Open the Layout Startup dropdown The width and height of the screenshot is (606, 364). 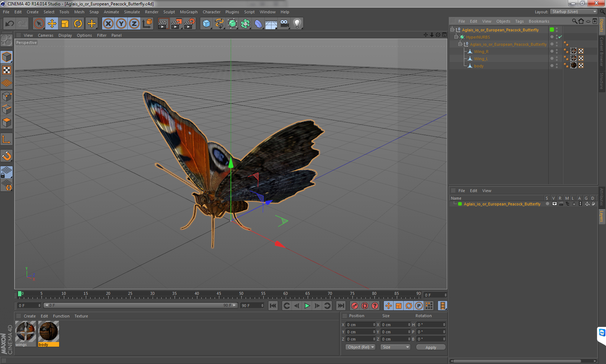[x=574, y=12]
